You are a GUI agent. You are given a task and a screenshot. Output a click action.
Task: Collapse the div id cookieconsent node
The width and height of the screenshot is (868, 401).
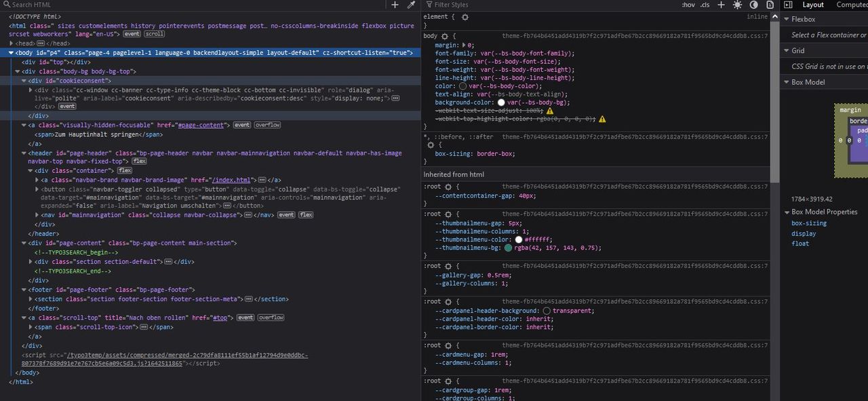click(24, 81)
